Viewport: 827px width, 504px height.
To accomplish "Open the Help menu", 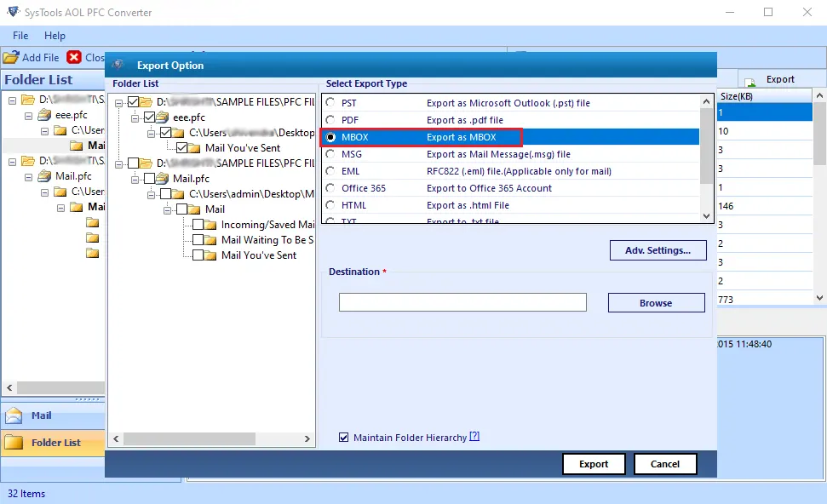I will 55,35.
